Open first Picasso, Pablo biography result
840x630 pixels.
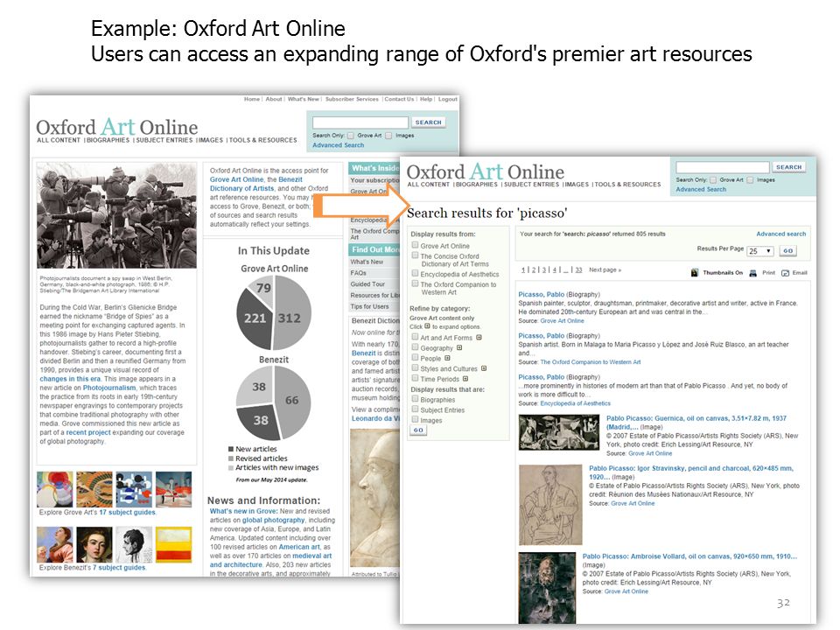[x=541, y=295]
